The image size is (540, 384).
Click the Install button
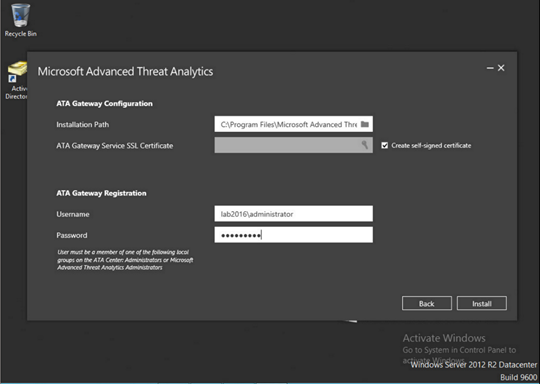[x=482, y=303]
